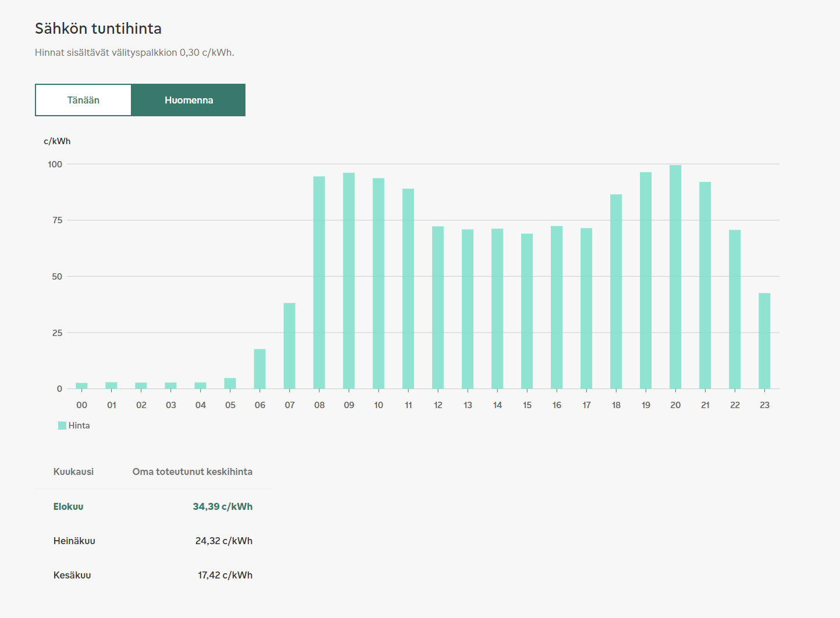Viewport: 840px width, 618px height.
Task: Click the bar for hour 15
Action: pos(527,312)
